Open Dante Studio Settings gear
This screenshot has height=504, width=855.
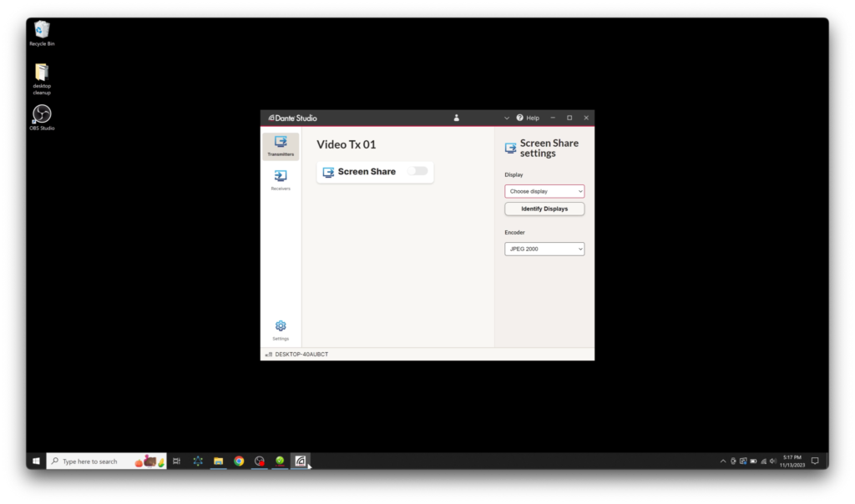click(281, 330)
